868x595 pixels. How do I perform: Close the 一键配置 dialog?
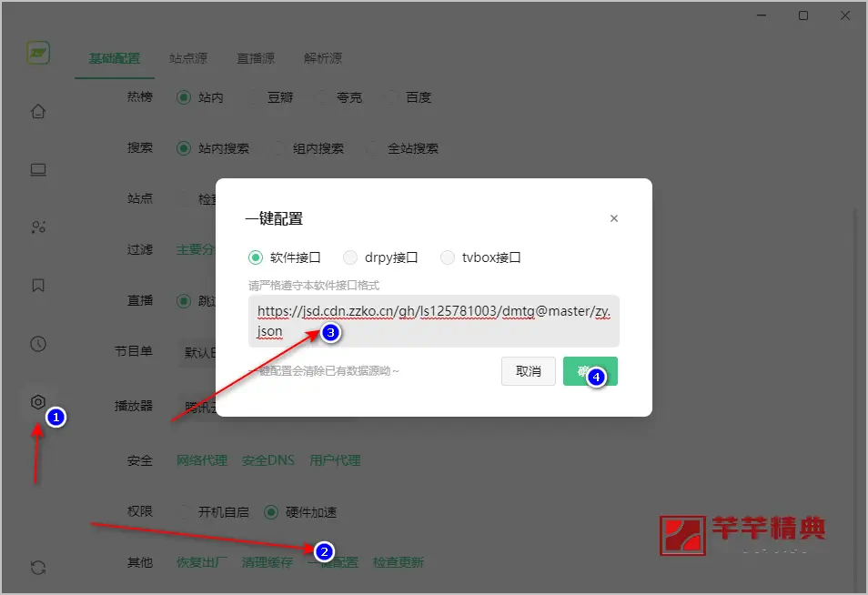point(614,218)
